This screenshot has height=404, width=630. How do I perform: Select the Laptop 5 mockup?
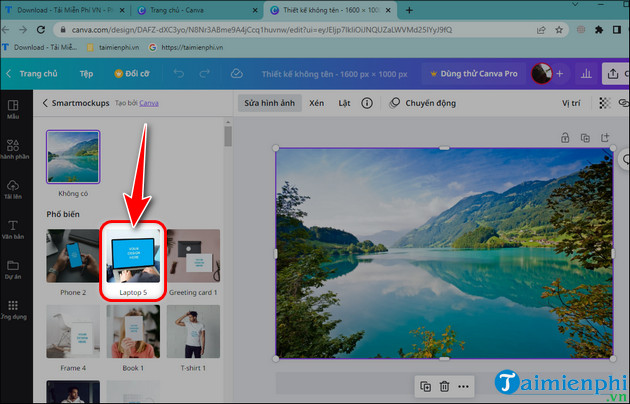(133, 256)
